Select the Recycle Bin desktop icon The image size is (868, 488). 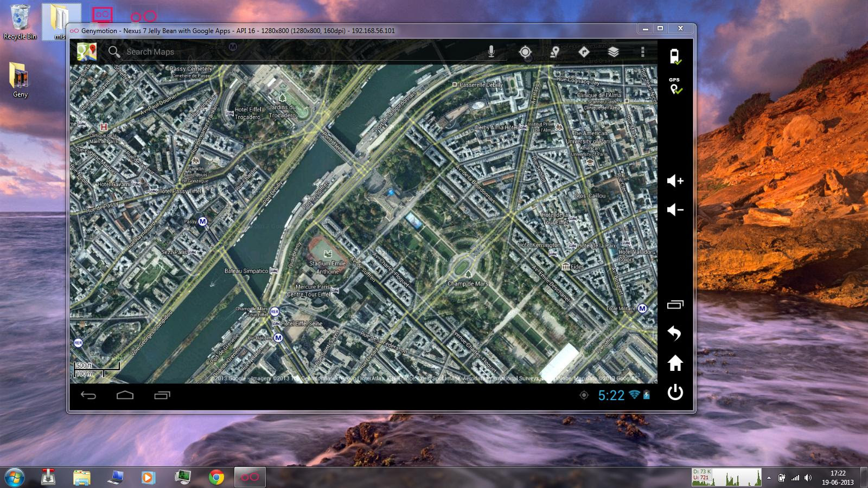20,22
